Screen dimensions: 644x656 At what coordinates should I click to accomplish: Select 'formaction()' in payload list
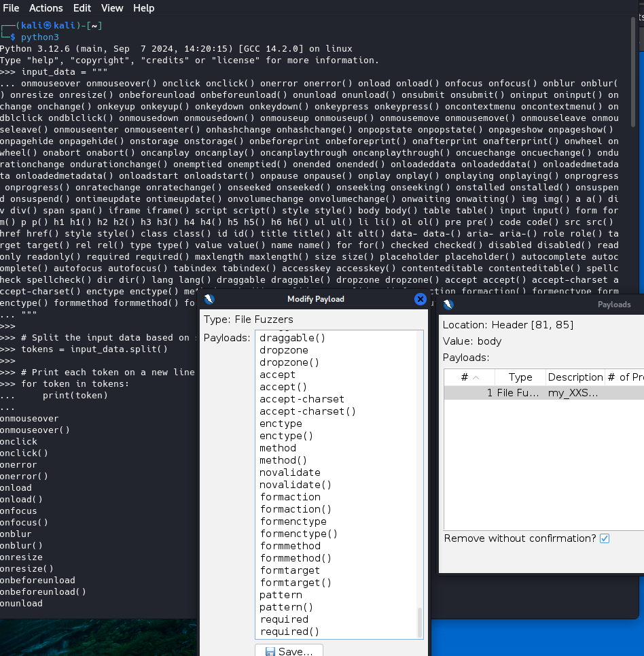coord(296,509)
